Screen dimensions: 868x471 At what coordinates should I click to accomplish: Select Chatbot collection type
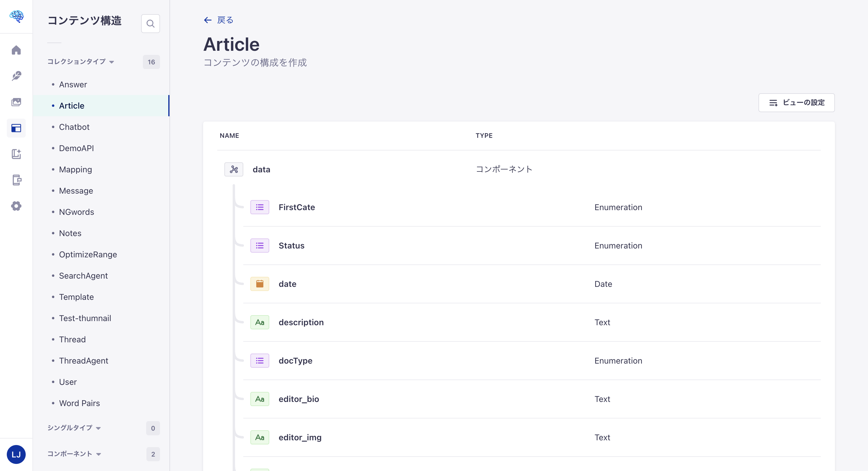(74, 127)
